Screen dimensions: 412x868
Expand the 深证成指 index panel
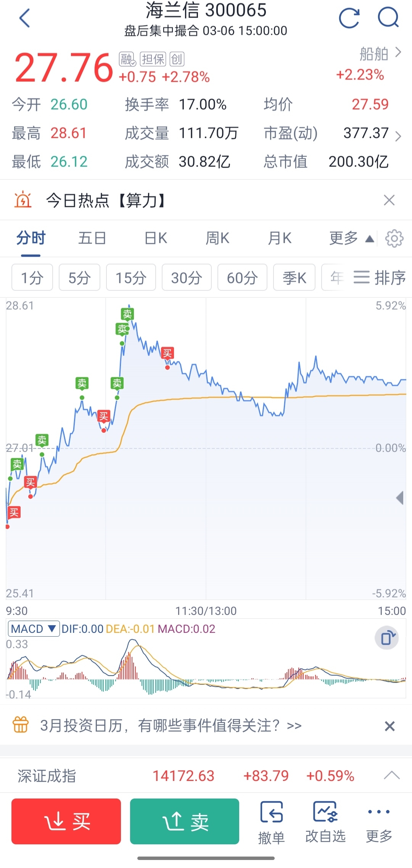click(392, 775)
